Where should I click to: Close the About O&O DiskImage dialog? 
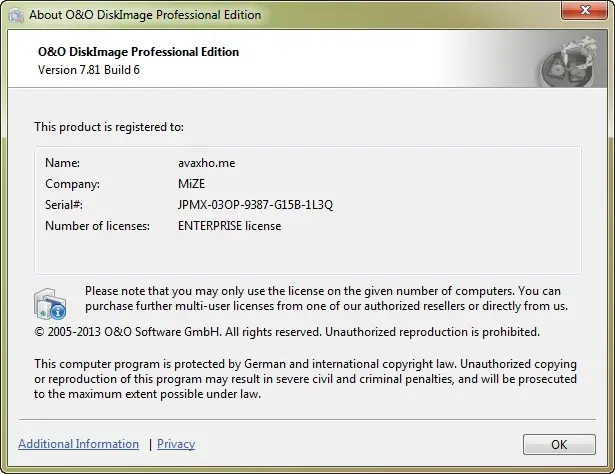584,9
